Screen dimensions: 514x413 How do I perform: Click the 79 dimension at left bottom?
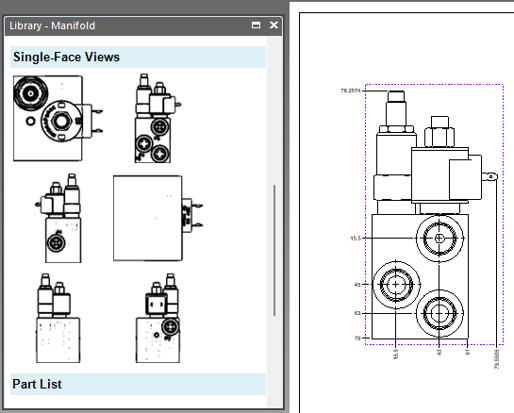tap(357, 338)
